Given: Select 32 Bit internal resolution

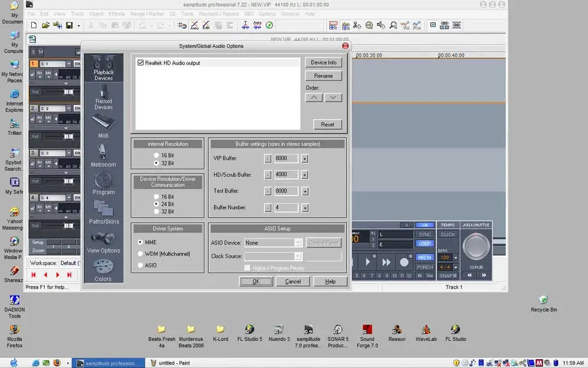Looking at the screenshot, I should click(156, 163).
